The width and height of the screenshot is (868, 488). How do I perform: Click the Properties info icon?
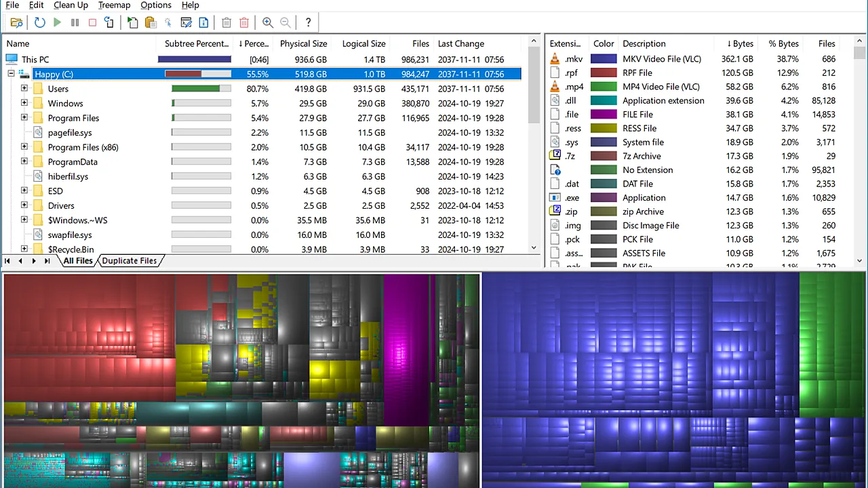click(203, 22)
